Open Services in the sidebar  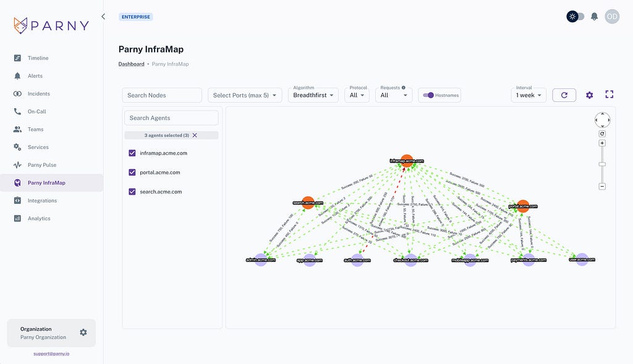(38, 147)
